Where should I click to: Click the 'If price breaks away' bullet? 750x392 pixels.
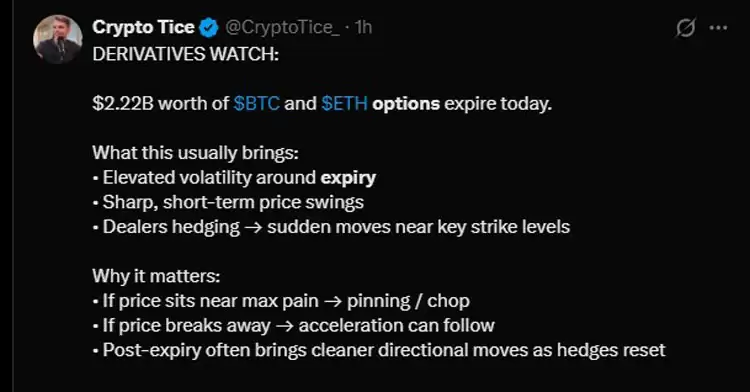pos(294,326)
